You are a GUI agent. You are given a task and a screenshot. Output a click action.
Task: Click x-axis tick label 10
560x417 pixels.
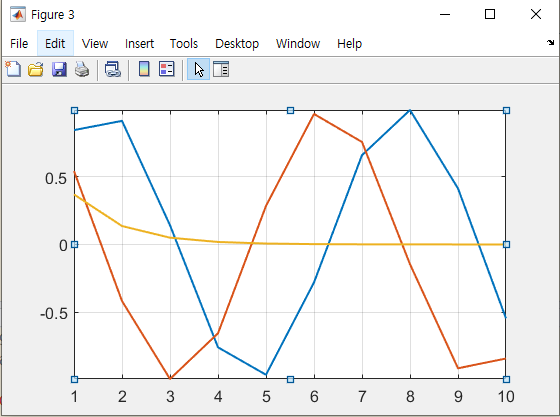point(506,397)
